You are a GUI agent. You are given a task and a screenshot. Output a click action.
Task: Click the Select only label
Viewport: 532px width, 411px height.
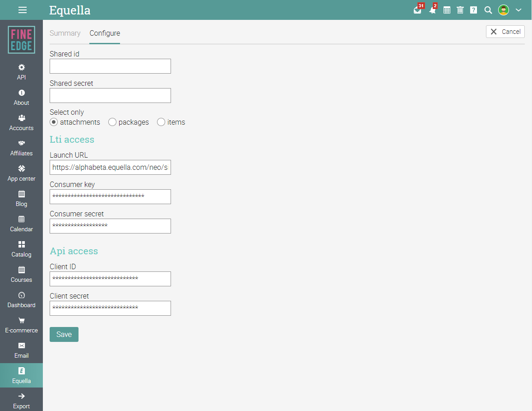point(66,112)
